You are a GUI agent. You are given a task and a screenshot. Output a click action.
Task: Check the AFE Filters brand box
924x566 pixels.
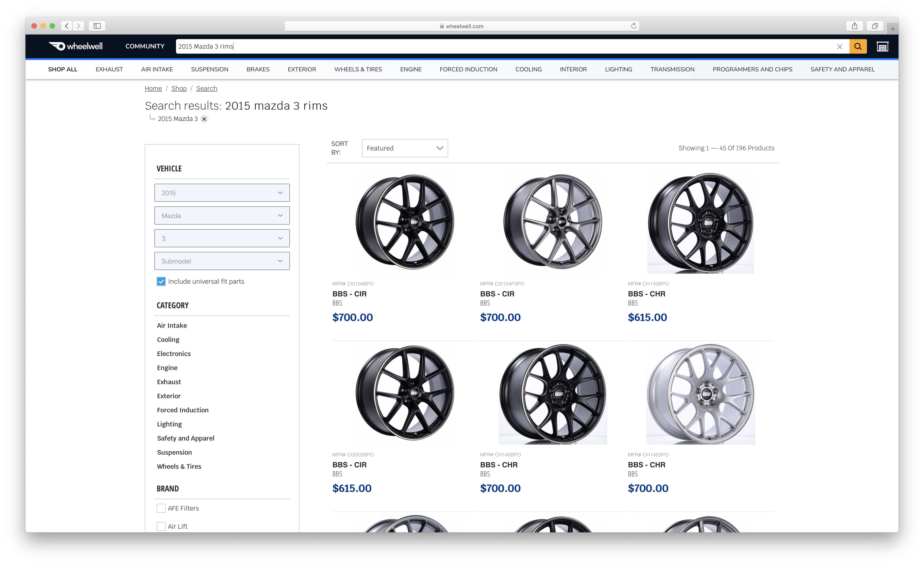pos(161,508)
